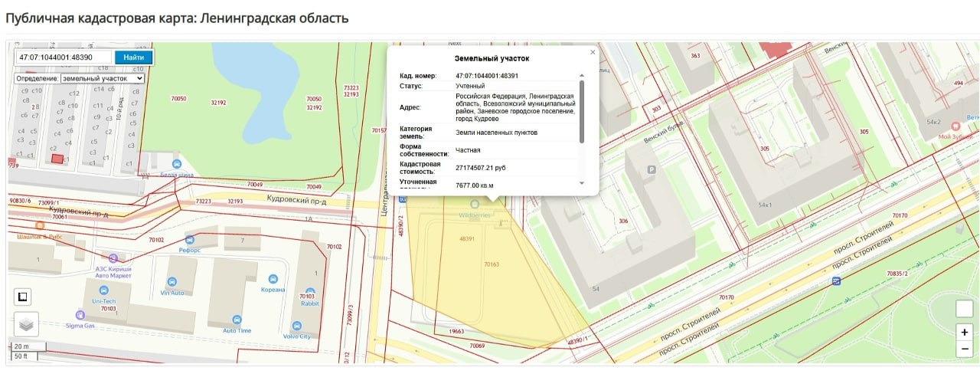Click the Белая шина car service marker
Image resolution: width=980 pixels, height=374 pixels.
[x=177, y=164]
